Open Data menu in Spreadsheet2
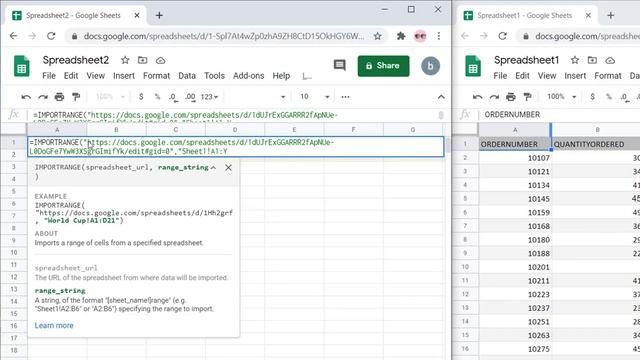640x360 pixels. [187, 76]
